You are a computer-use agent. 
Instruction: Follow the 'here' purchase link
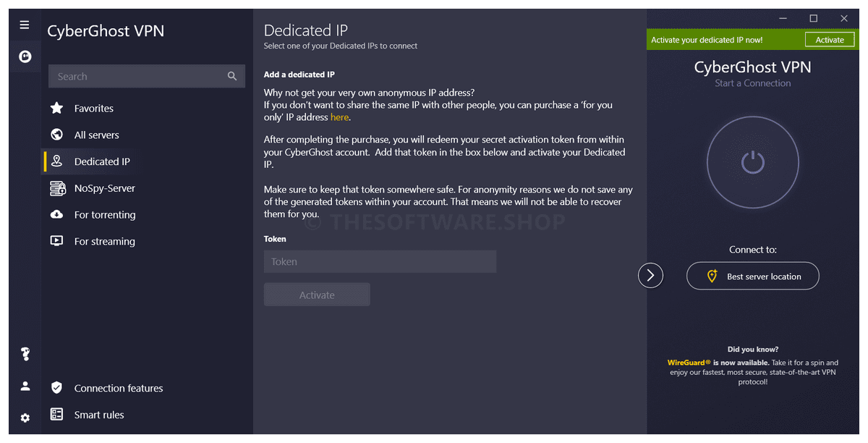coord(339,117)
